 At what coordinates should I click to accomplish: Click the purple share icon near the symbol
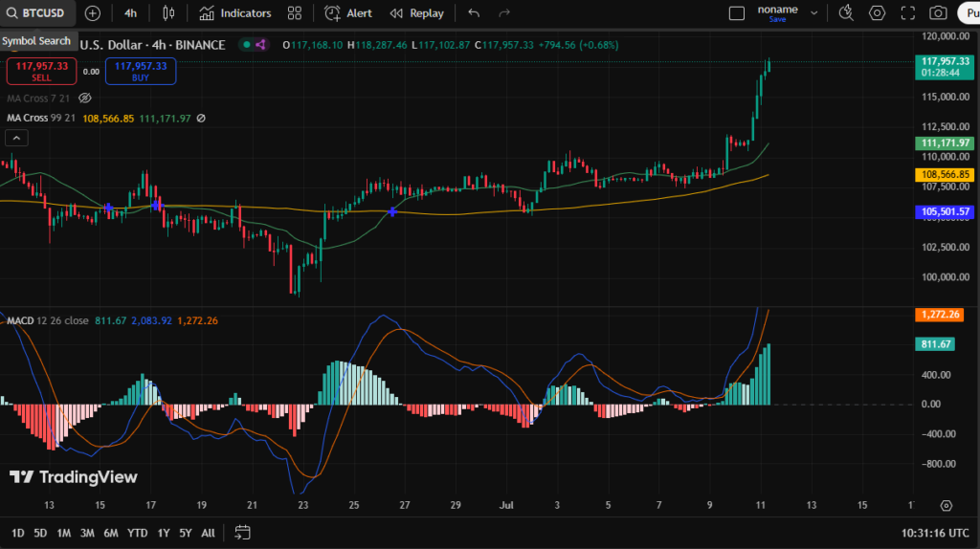coord(260,45)
